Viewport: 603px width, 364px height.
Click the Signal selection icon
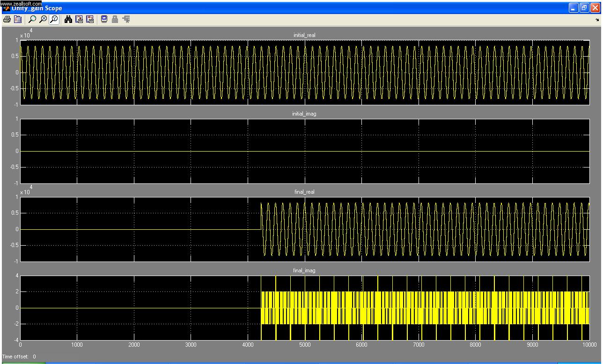[126, 19]
